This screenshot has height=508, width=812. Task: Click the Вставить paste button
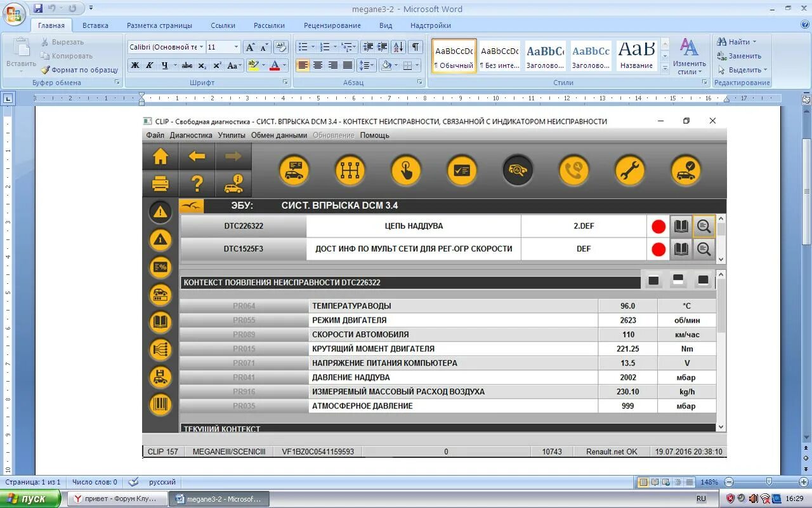pyautogui.click(x=21, y=54)
